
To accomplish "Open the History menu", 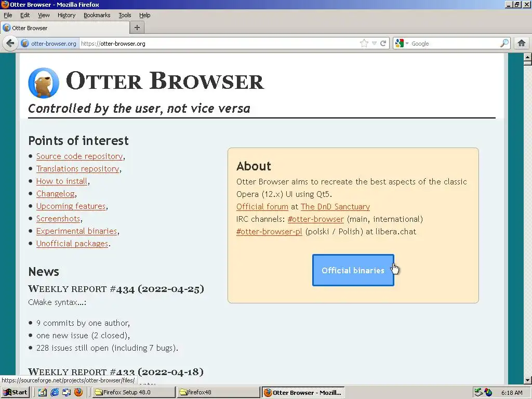I will 66,15.
